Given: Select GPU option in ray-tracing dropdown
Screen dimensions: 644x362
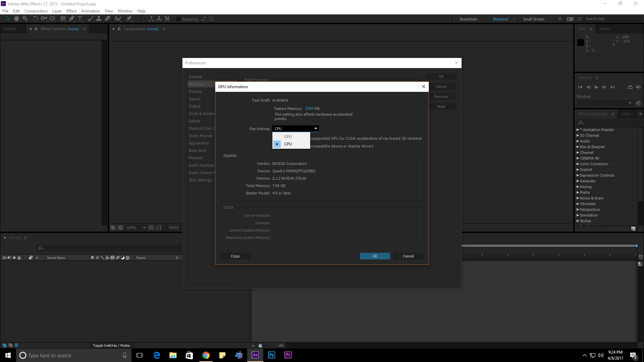Looking at the screenshot, I should point(288,136).
